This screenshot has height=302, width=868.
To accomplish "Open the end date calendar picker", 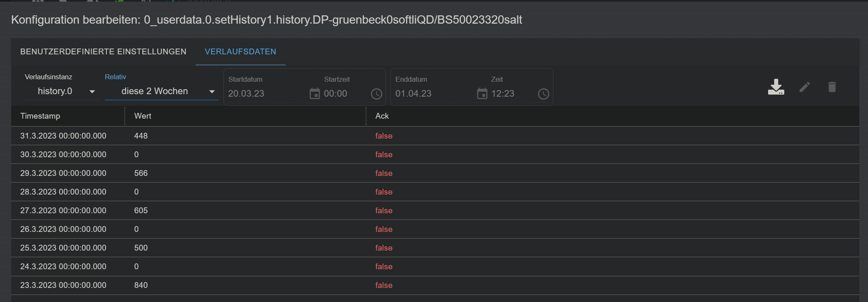I will pyautogui.click(x=482, y=94).
